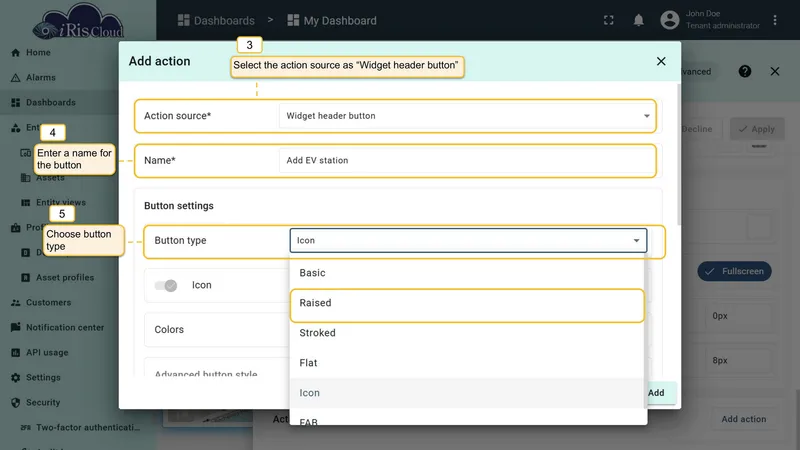The height and width of the screenshot is (450, 800).
Task: Click the Dashboards grid icon in sidebar
Action: [x=15, y=103]
